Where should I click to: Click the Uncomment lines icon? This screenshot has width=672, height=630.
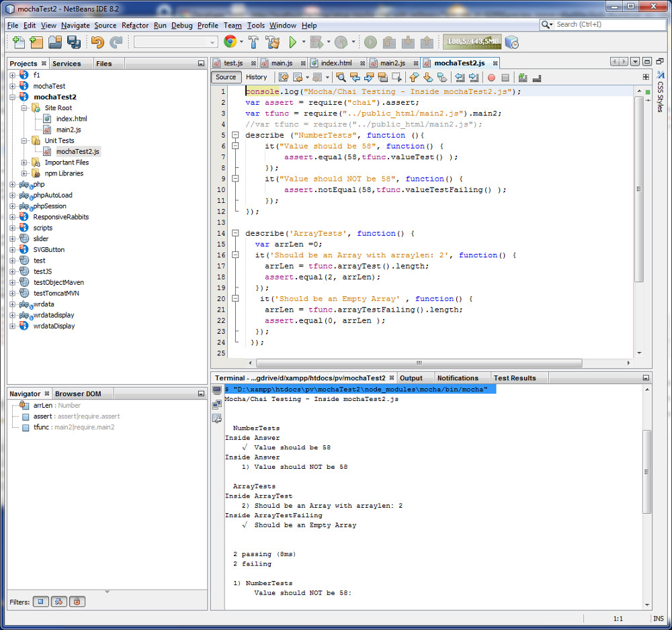tap(536, 77)
